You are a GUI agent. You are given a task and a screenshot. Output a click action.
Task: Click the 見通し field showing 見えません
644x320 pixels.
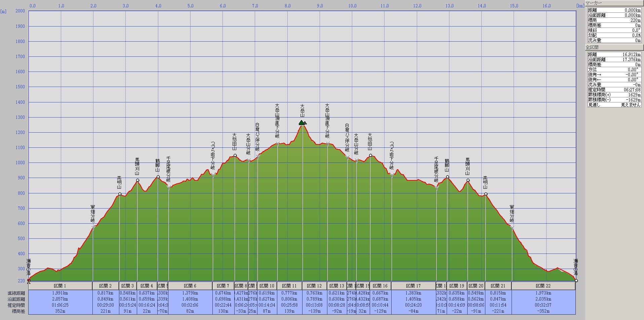tap(630, 105)
